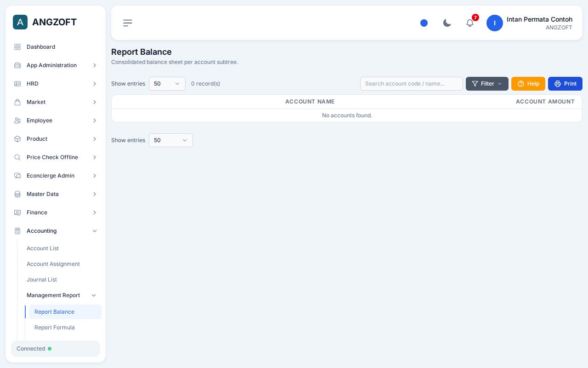This screenshot has width=588, height=368.
Task: Click the Econcierge Admin chat icon
Action: pos(17,176)
